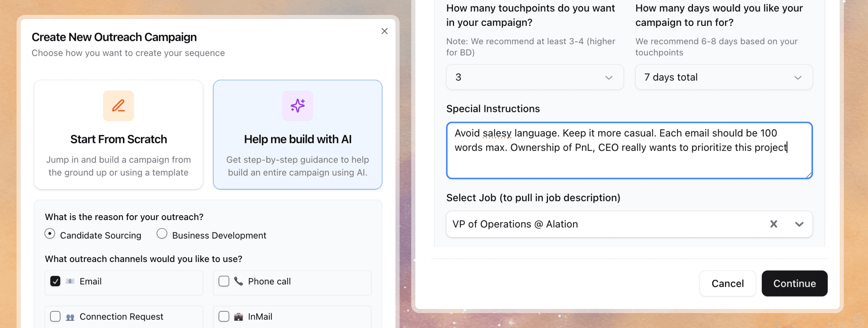Click the 'Choose how you want to create your sequence' text
The image size is (868, 328).
pos(128,53)
